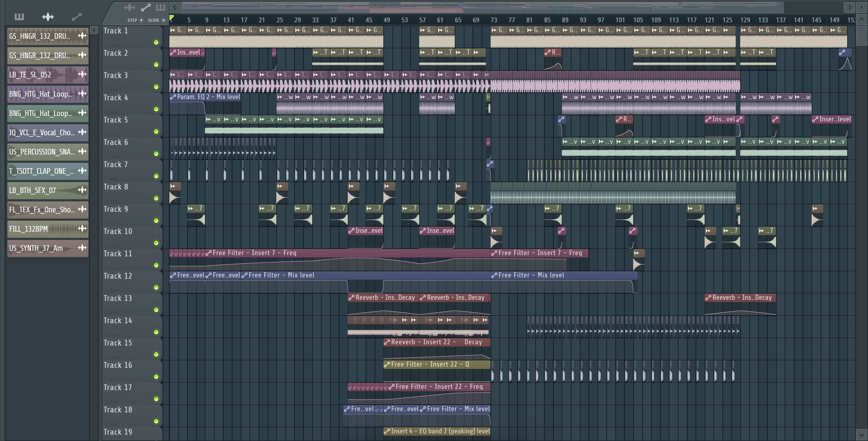868x441 pixels.
Task: Click waveform icon of IQ_VCL_E_Vocal_Cho clip
Action: click(82, 133)
